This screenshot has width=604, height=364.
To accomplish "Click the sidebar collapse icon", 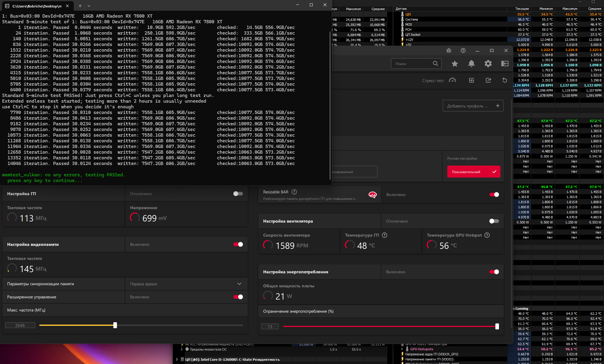I will [x=505, y=64].
